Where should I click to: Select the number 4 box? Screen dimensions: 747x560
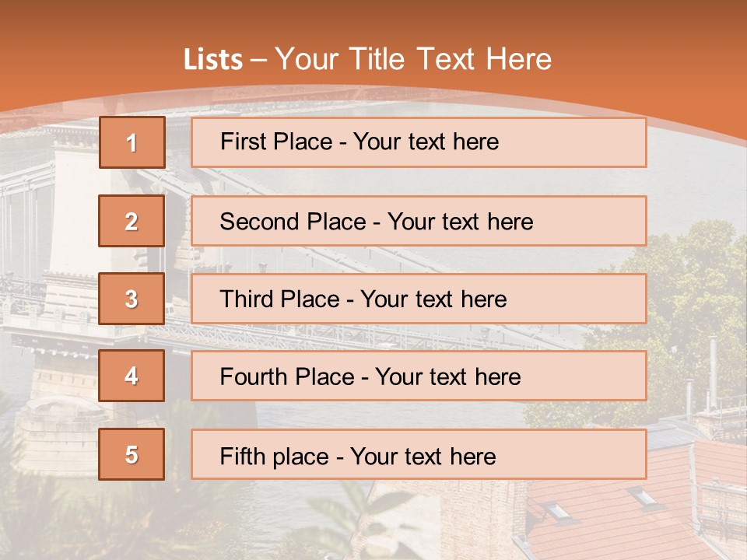click(132, 376)
